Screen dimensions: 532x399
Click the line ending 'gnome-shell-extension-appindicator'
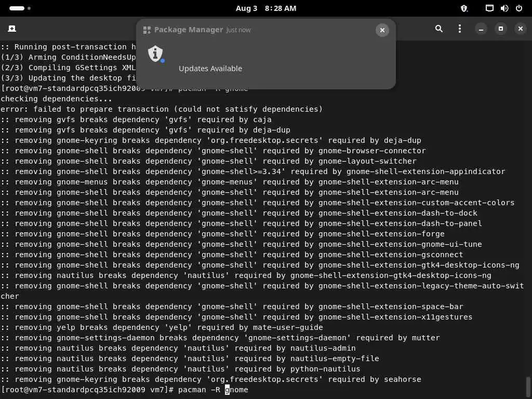pyautogui.click(x=253, y=171)
